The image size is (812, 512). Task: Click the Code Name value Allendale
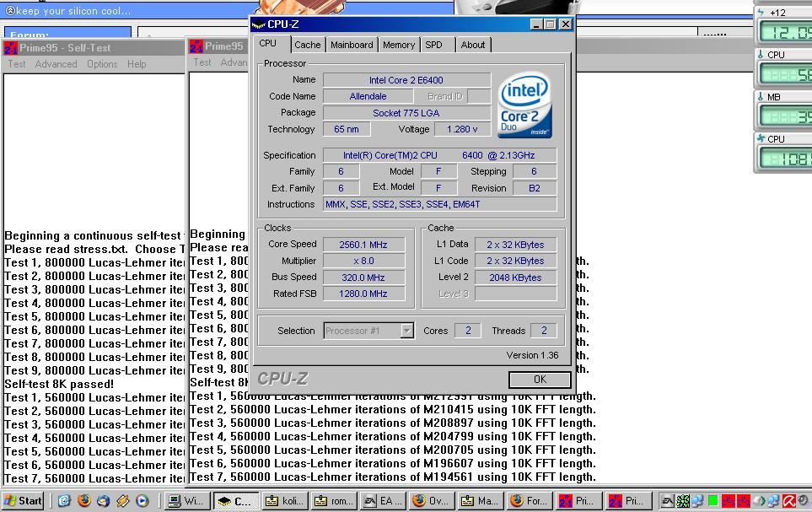point(368,96)
